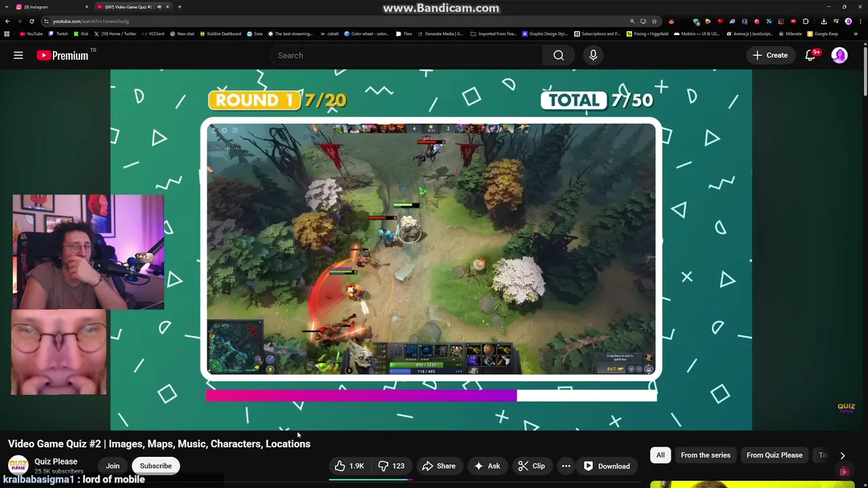
Task: Open the Kick bookmark
Action: tap(81, 34)
